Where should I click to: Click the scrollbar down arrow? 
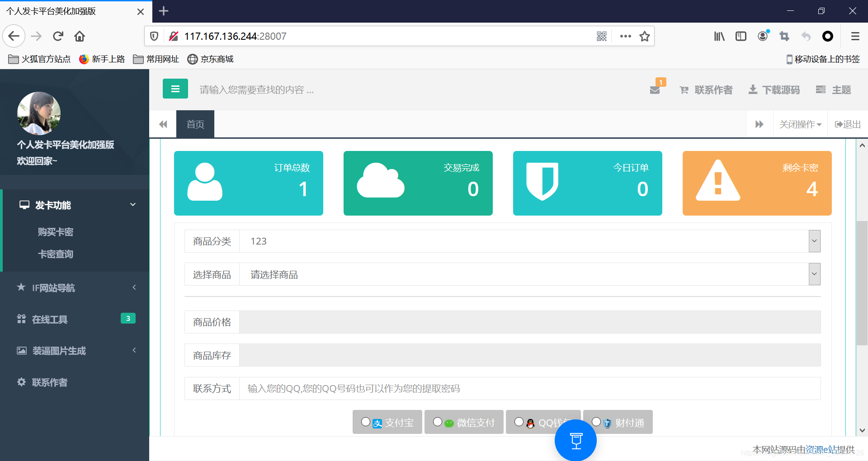[x=862, y=430]
